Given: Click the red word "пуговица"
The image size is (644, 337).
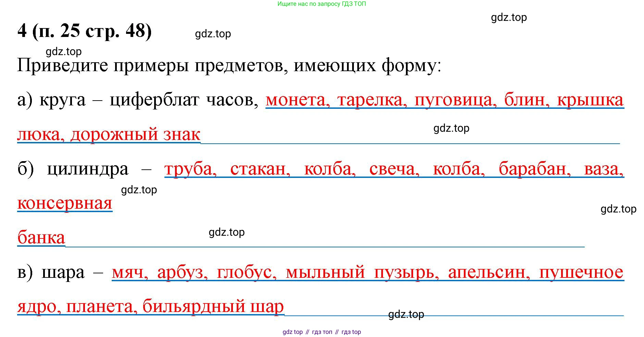Looking at the screenshot, I should pos(455,100).
